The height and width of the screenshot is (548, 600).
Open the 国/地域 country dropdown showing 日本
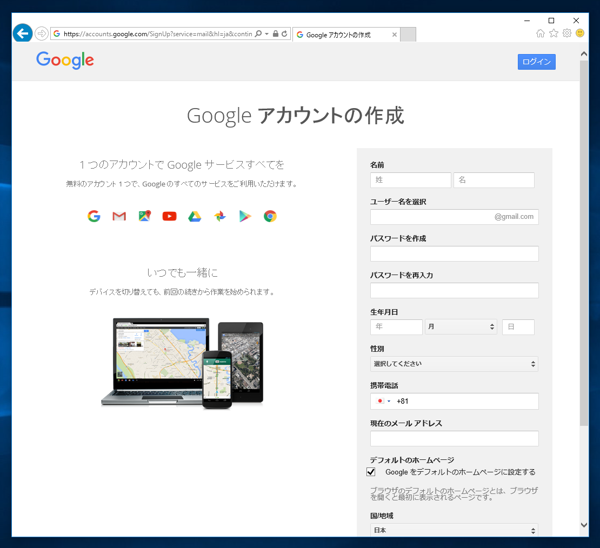(x=454, y=530)
